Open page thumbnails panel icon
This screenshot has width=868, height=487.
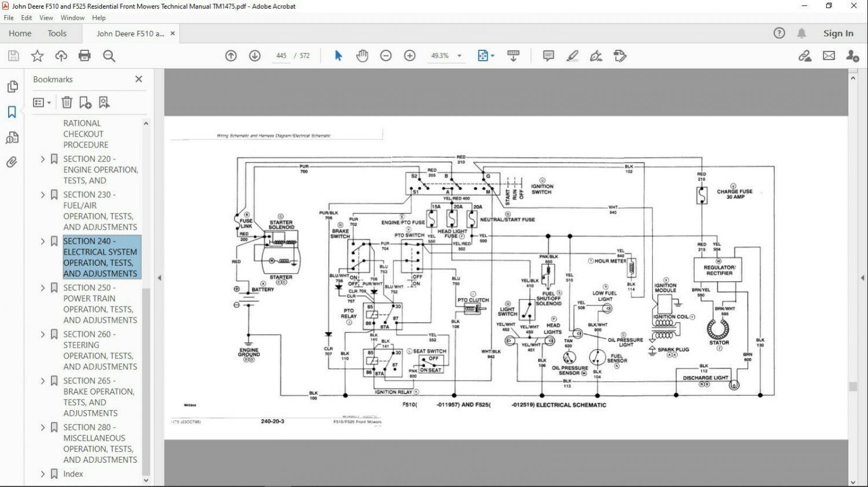12,87
